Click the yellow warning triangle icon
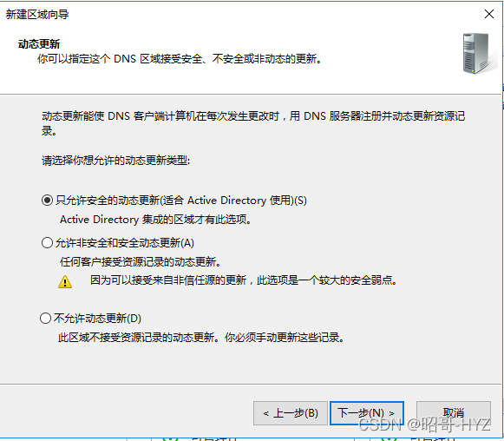Screen dimensions: 504x441 [x=65, y=281]
